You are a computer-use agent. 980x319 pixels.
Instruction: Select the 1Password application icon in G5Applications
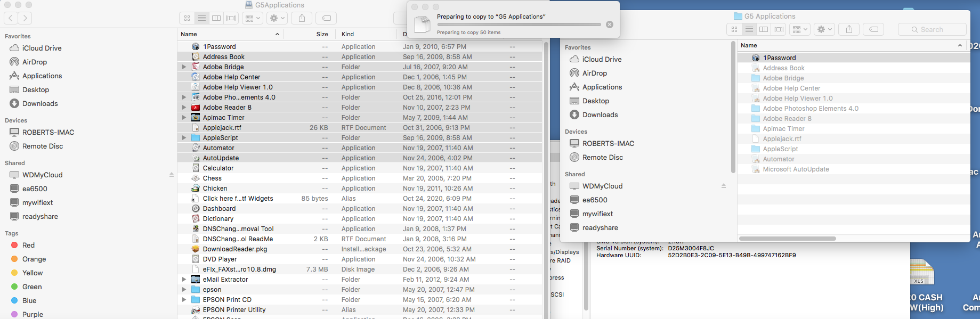click(x=196, y=47)
